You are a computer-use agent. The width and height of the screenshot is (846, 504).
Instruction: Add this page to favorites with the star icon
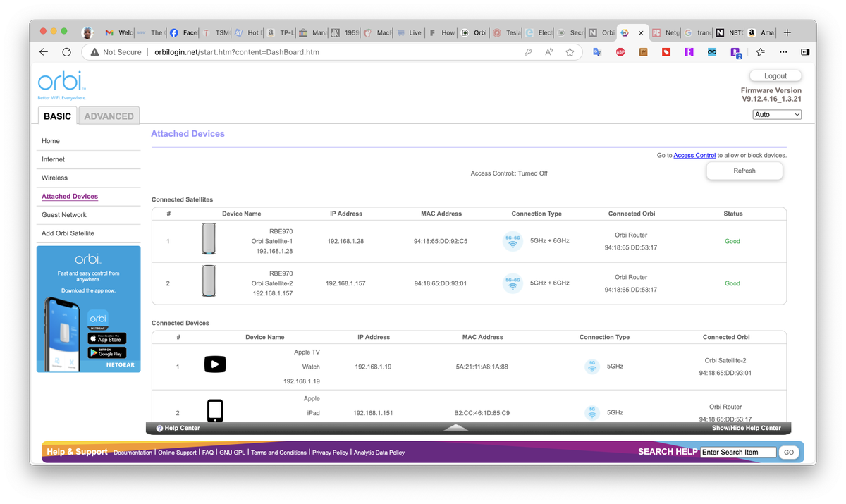click(570, 52)
